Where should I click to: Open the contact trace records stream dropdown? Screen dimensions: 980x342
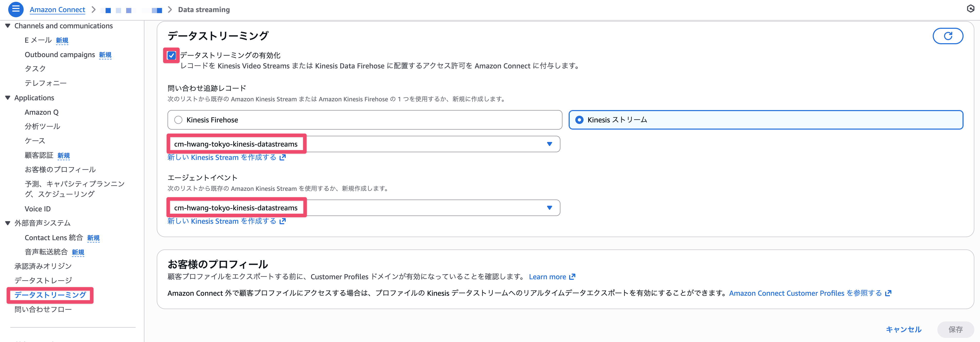pos(549,144)
